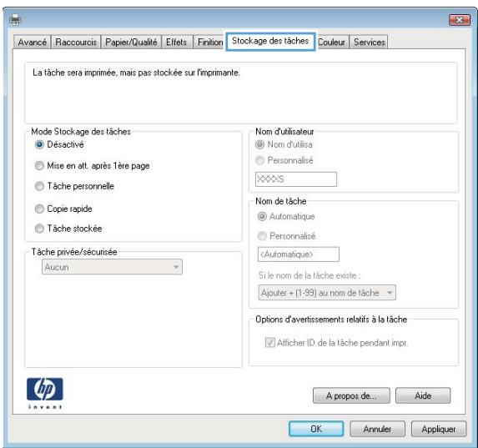Expand the Ajouter + (1-99) au nom dropdown

click(x=327, y=293)
